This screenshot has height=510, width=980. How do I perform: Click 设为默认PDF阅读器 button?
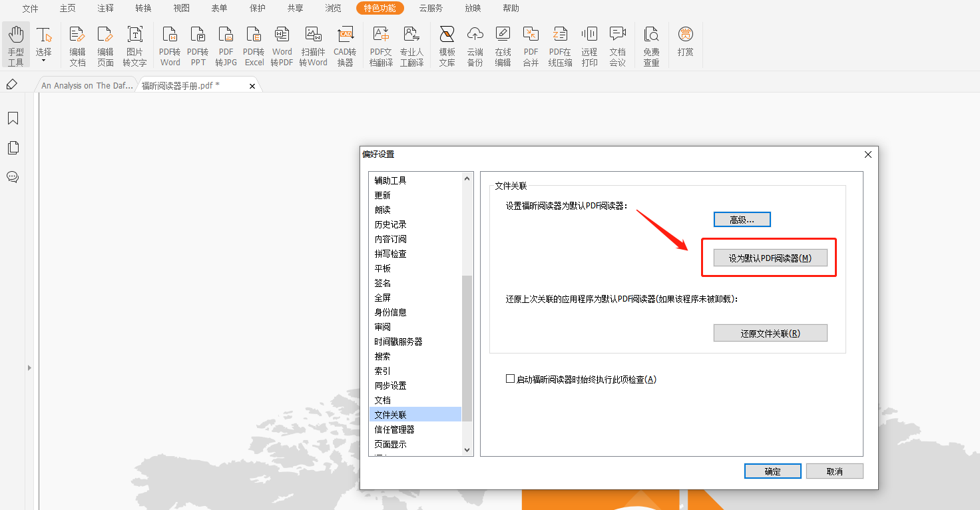(770, 258)
